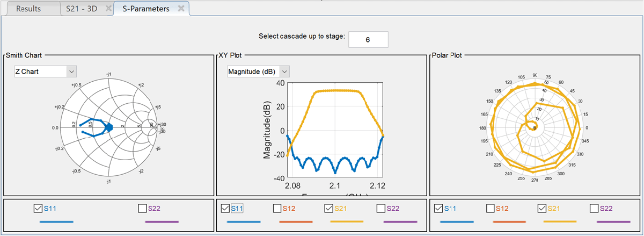Enable S22 under Smith Chart

click(143, 208)
